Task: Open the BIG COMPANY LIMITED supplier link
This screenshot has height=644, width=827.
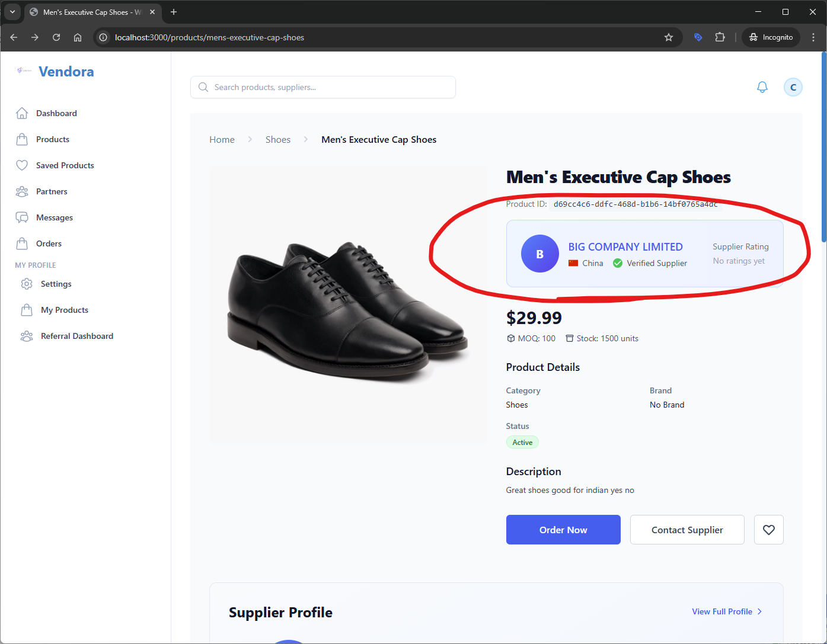Action: (625, 247)
